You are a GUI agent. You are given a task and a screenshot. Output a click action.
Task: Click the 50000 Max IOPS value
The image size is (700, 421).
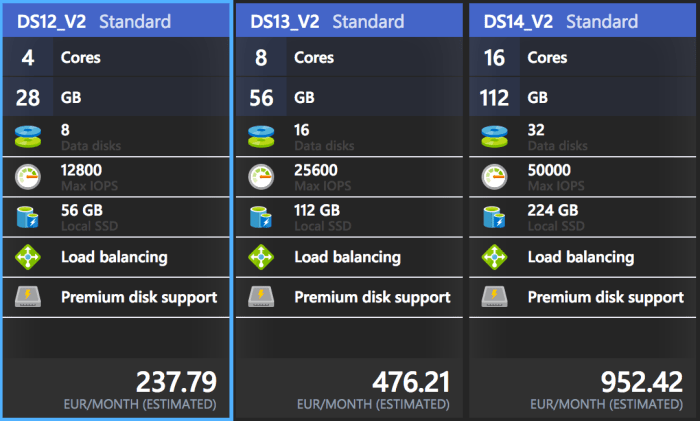[x=549, y=170]
